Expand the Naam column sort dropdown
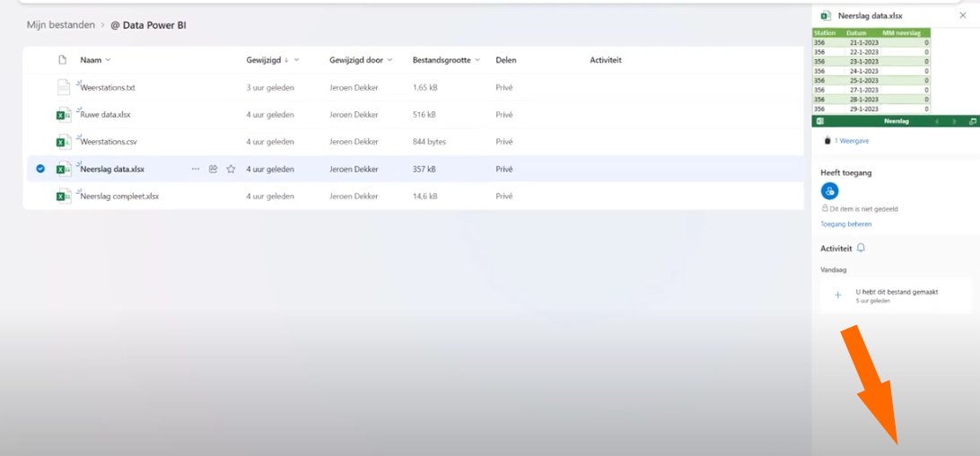 109,60
